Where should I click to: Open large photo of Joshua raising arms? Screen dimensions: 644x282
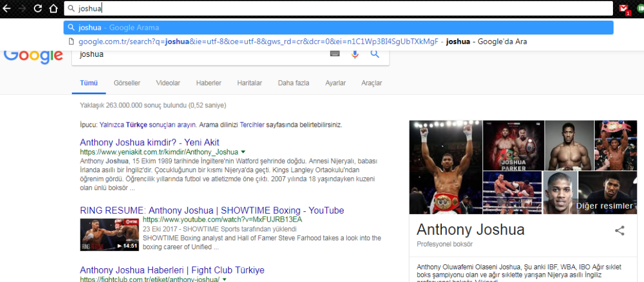[446, 167]
